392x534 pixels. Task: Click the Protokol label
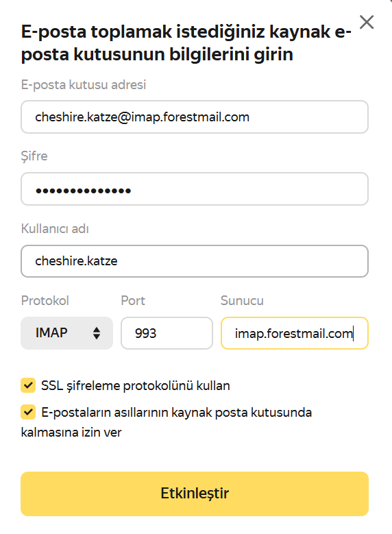click(x=45, y=301)
